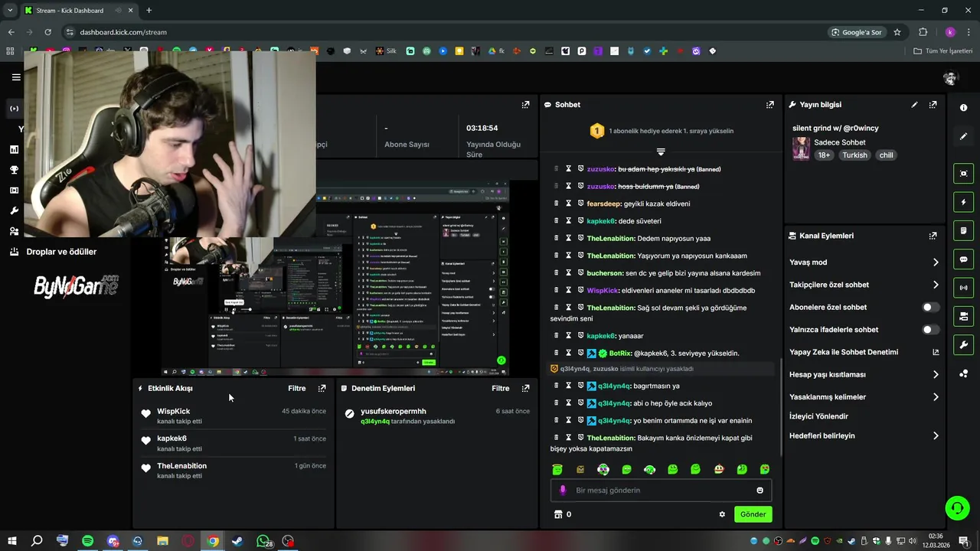The image size is (980, 551).
Task: Open fearsdeep username in chat
Action: [x=604, y=204]
